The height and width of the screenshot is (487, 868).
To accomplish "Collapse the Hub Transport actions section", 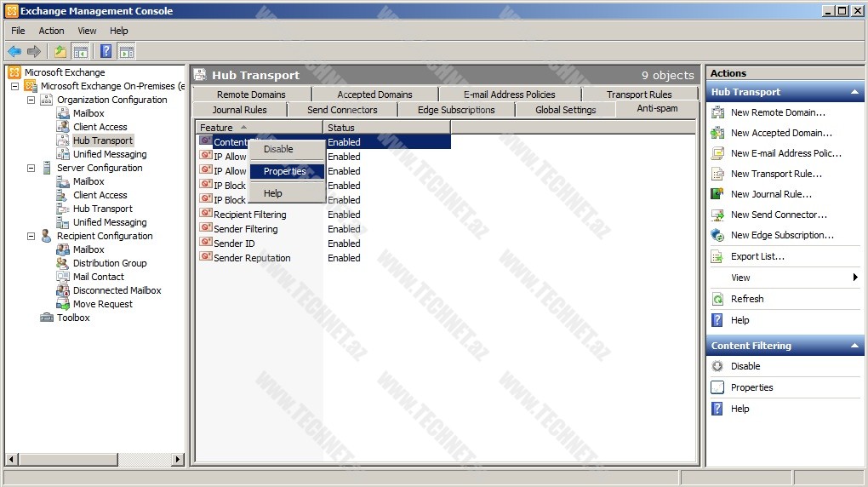I will pos(854,92).
